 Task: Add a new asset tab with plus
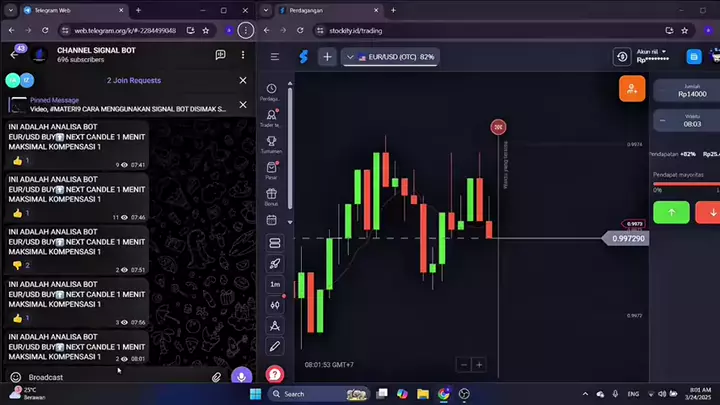tap(327, 57)
